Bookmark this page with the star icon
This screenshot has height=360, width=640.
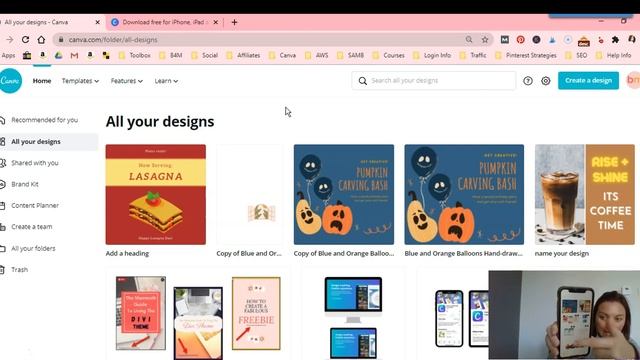click(485, 40)
